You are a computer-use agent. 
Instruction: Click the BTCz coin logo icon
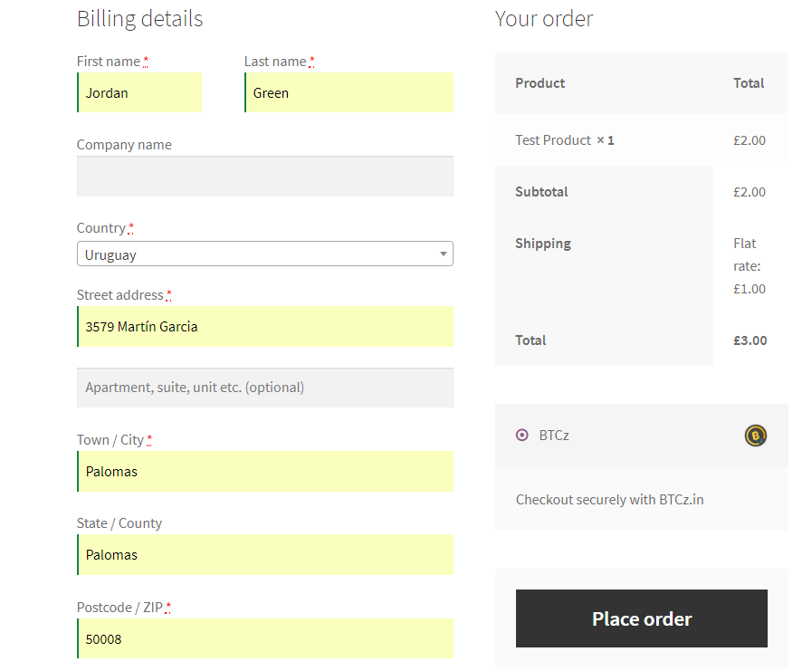point(756,436)
